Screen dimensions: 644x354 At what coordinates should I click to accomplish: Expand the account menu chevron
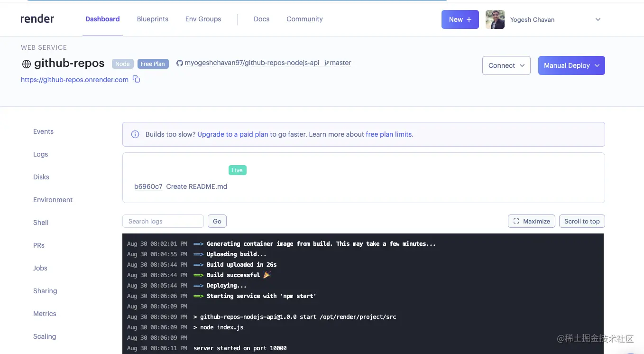598,19
